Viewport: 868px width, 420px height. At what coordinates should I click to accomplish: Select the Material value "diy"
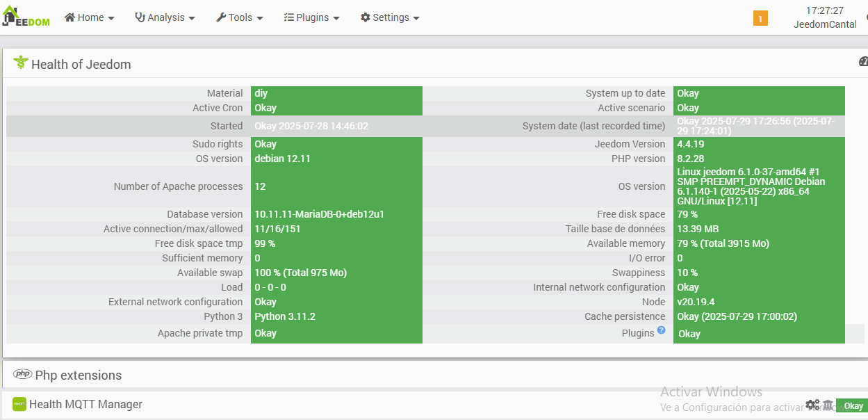coord(261,93)
